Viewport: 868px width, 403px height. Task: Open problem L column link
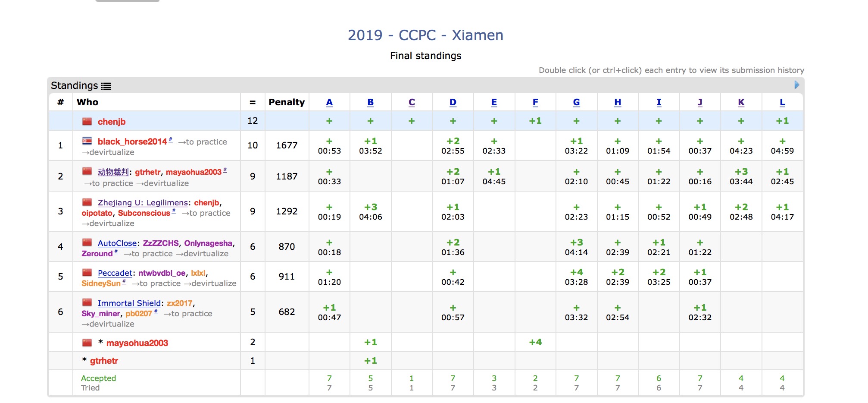tap(782, 102)
